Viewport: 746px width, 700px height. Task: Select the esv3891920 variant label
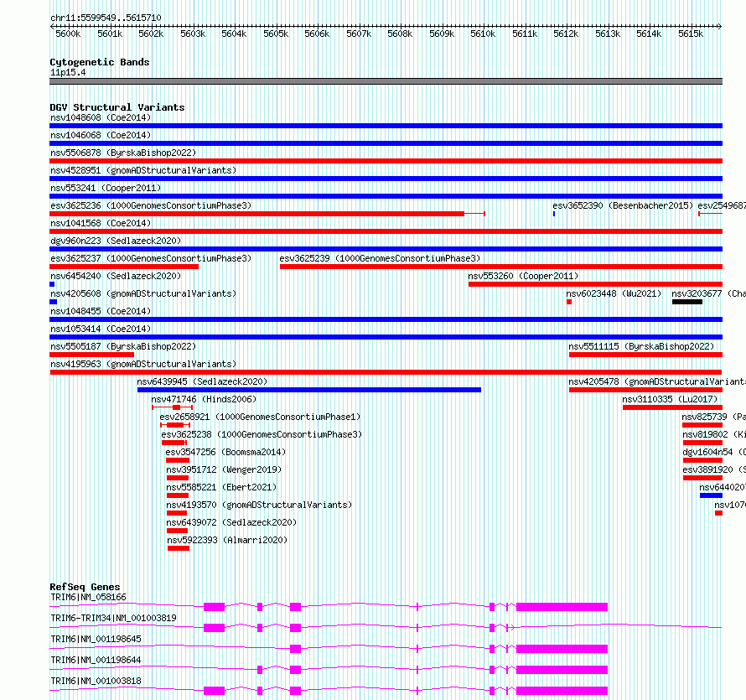click(x=714, y=469)
